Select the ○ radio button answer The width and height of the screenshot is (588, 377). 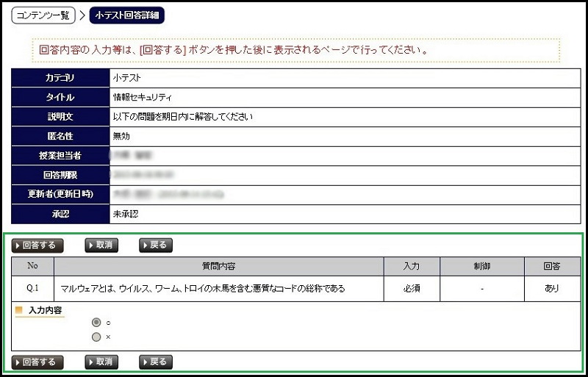96,322
